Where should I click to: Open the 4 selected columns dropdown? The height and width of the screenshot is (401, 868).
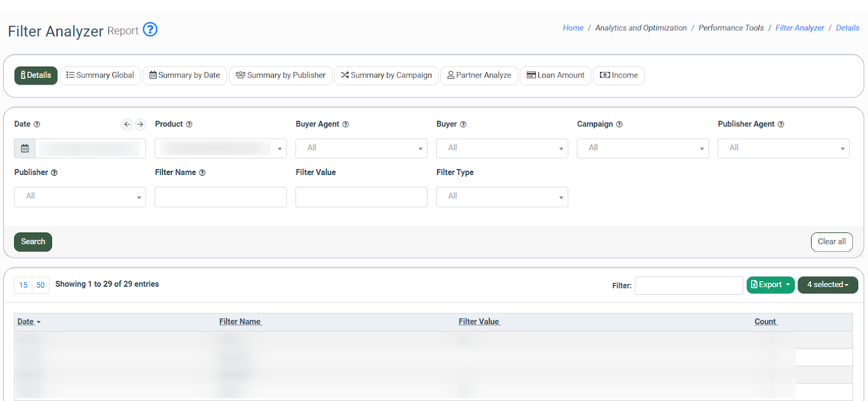point(827,284)
